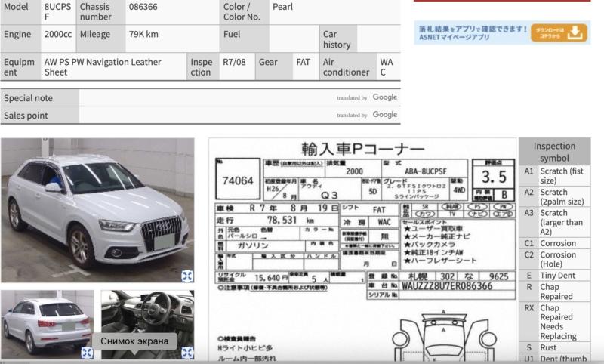This screenshot has width=604, height=364.
Task: Open the ASNET My Page app banner text
Action: (x=471, y=32)
